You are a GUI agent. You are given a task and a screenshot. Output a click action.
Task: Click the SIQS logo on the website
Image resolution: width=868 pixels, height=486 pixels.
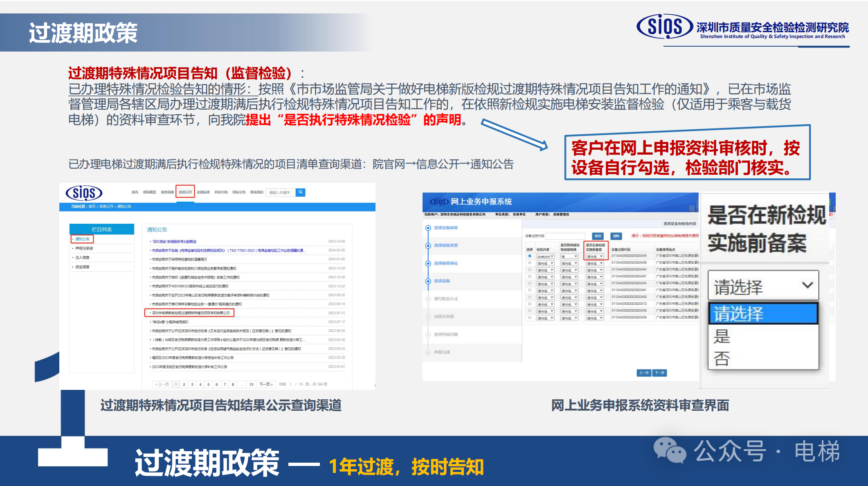point(84,193)
